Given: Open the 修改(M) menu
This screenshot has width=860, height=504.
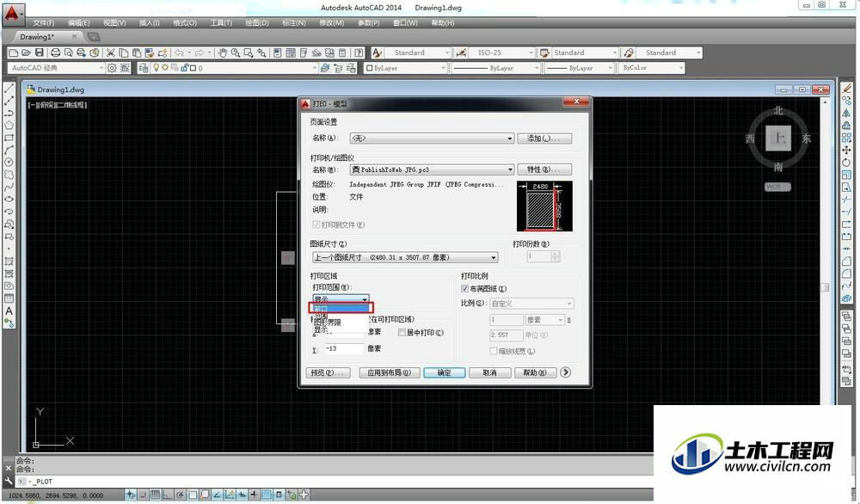Looking at the screenshot, I should pyautogui.click(x=332, y=23).
